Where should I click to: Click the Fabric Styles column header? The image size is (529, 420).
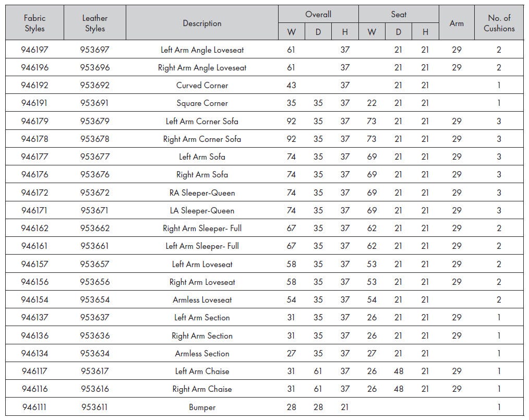tap(35, 23)
